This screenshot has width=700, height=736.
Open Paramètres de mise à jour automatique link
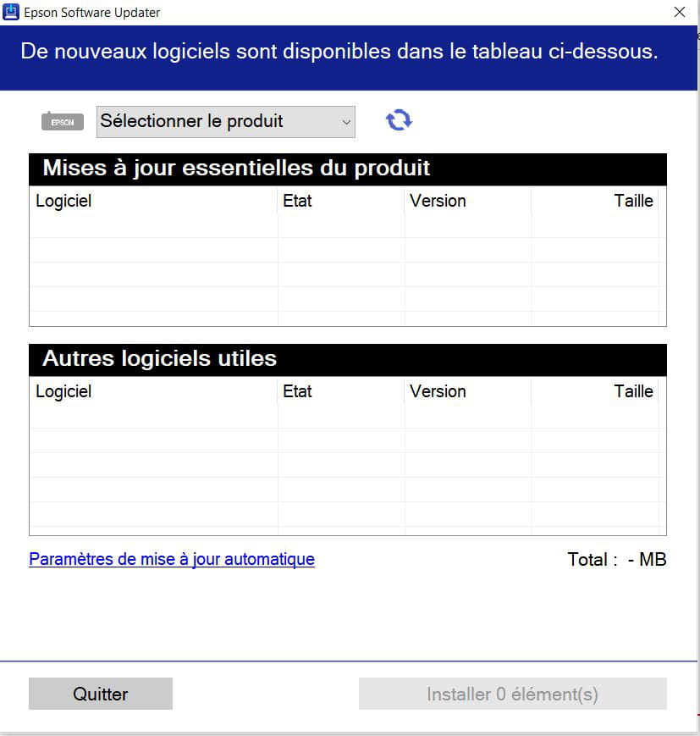pyautogui.click(x=172, y=559)
